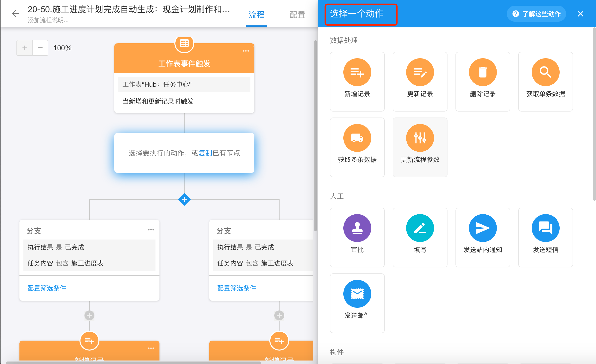Screen dimensions: 596x364
Task: Pick the 发送邮件 envelope icon
Action: (x=357, y=294)
